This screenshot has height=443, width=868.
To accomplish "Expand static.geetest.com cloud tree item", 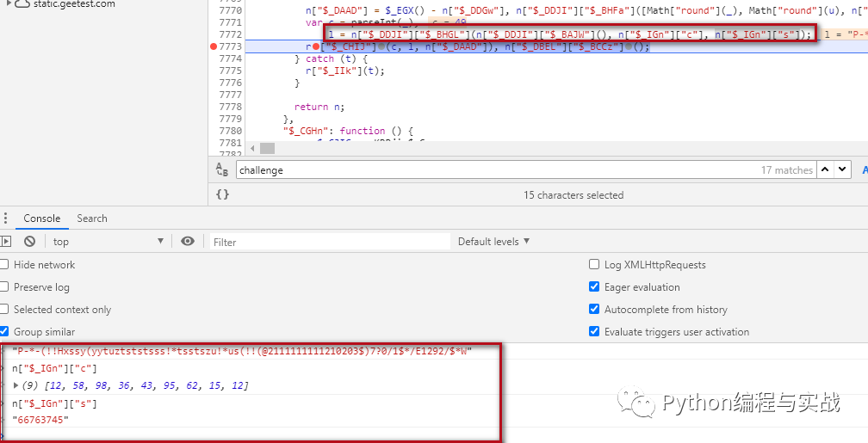I will [9, 4].
